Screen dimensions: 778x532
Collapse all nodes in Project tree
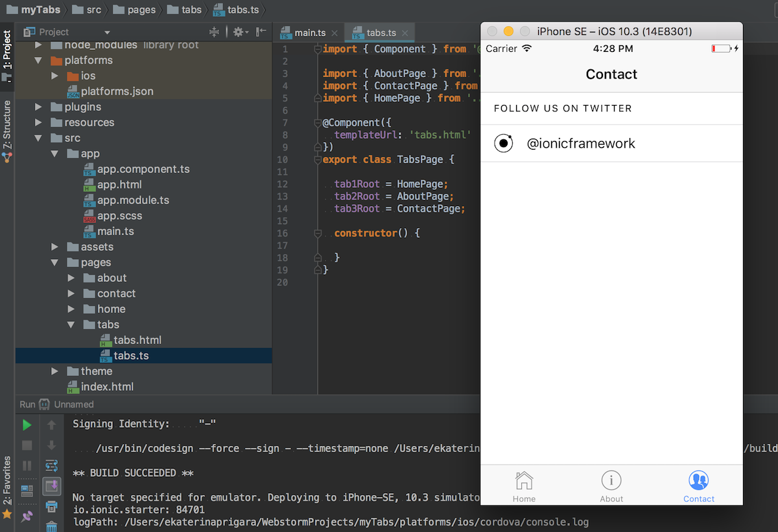pos(214,31)
